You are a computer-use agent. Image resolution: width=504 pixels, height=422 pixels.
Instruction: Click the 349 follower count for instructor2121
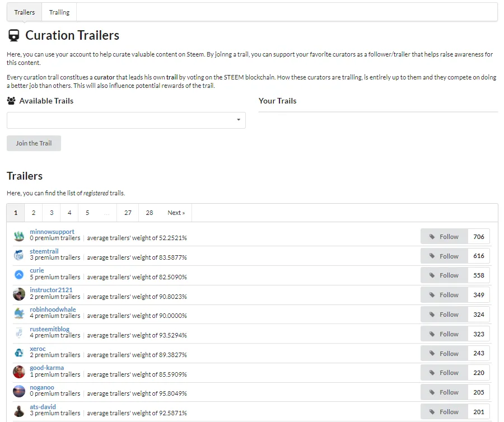[x=479, y=295]
